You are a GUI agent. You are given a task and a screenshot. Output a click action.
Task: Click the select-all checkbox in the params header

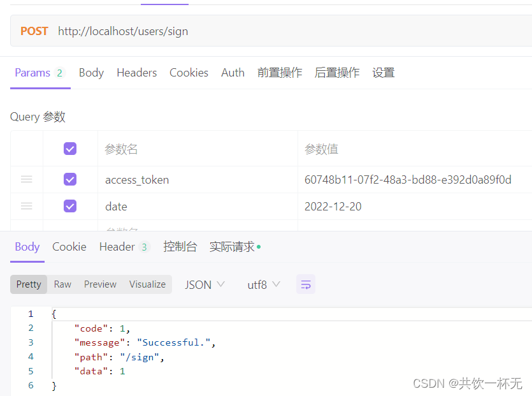(69, 148)
